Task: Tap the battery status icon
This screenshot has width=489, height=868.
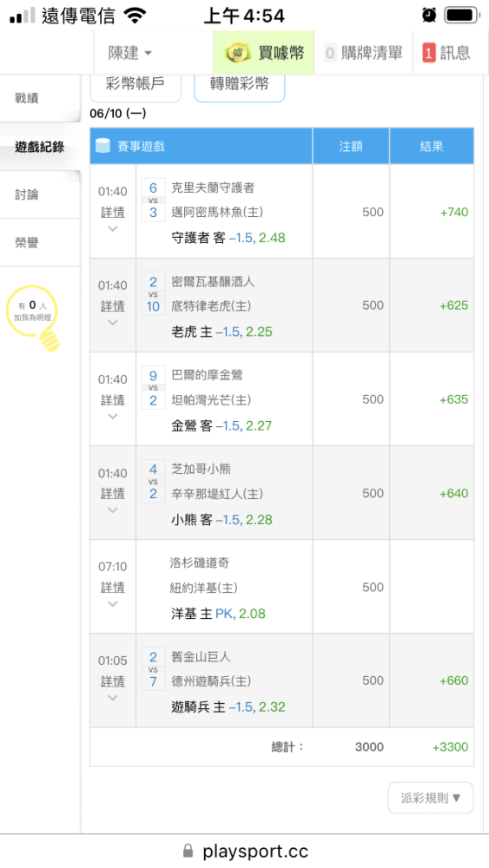Action: (462, 15)
